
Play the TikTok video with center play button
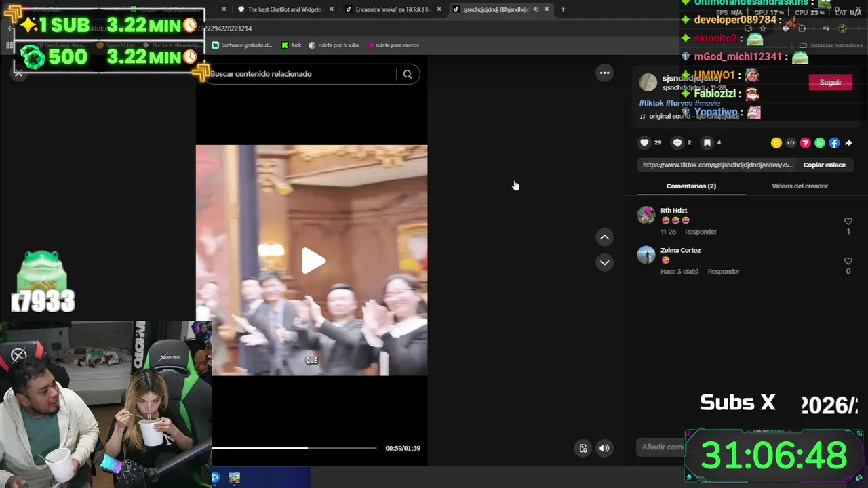(313, 261)
